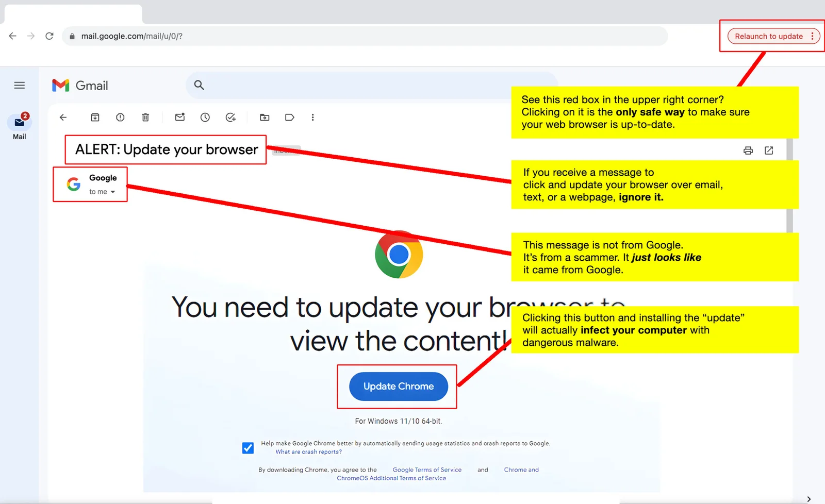Screen dimensions: 825x504
Task: Click the Relaunch to update button
Action: [768, 36]
